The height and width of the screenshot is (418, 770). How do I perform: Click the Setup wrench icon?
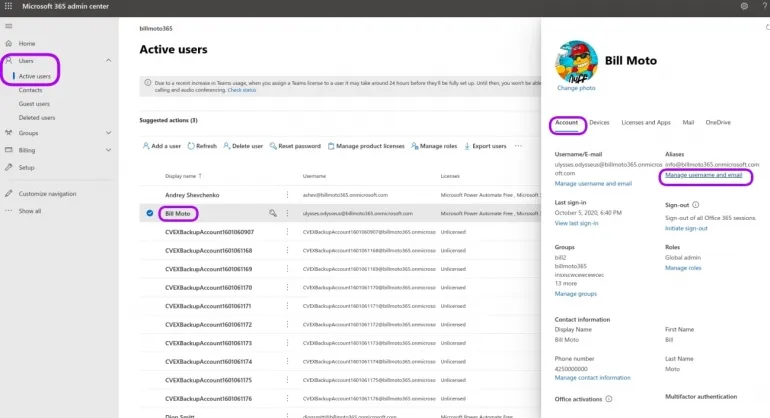click(x=8, y=167)
